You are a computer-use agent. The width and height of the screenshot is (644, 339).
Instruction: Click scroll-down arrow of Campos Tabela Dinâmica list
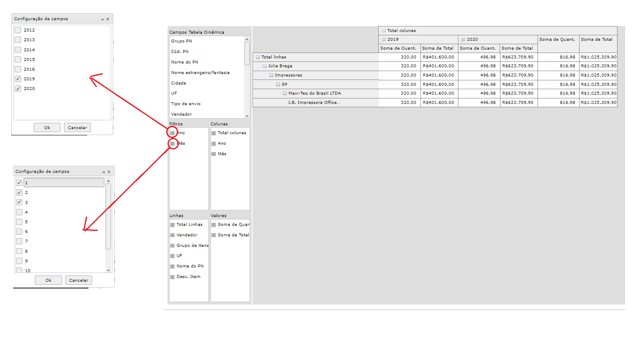point(247,116)
